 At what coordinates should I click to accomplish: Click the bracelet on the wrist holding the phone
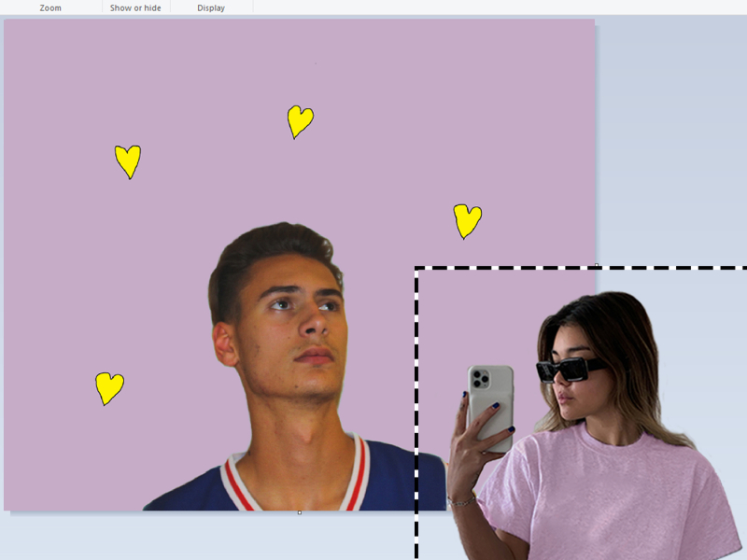459,500
